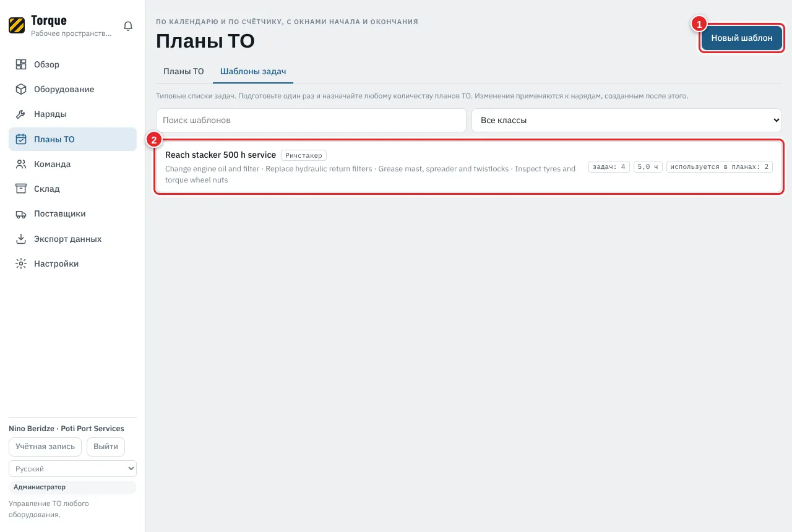Click the Склад archive box icon
Image resolution: width=792 pixels, height=532 pixels.
pyautogui.click(x=21, y=189)
